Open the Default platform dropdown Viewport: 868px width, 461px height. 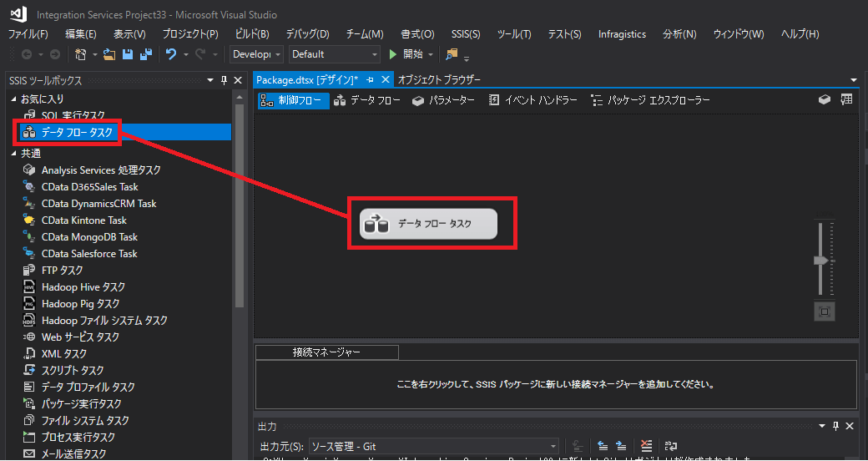(x=334, y=54)
